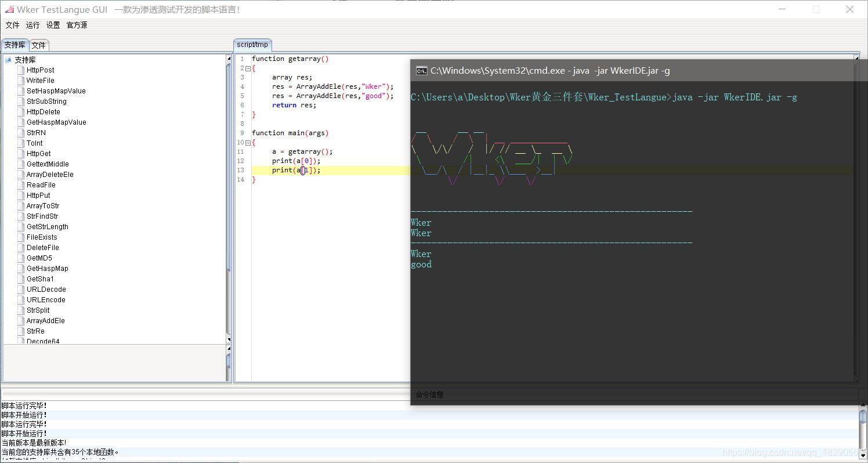
Task: Collapse the getarray function fold marker
Action: click(x=248, y=68)
